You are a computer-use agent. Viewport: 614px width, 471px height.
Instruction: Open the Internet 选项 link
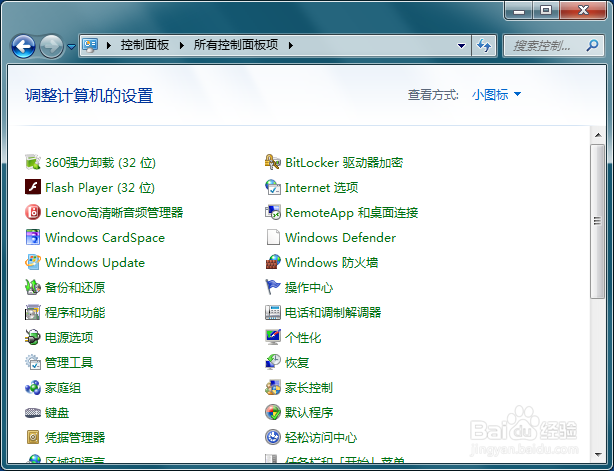[321, 188]
